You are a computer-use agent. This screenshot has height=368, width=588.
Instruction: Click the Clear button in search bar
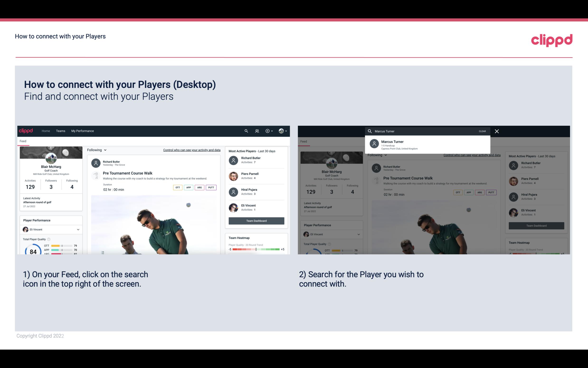pyautogui.click(x=482, y=131)
